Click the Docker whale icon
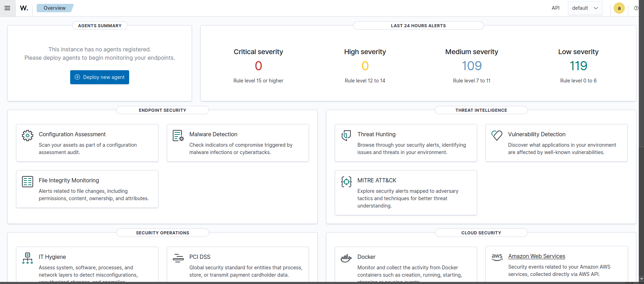The height and width of the screenshot is (284, 644). tap(346, 258)
